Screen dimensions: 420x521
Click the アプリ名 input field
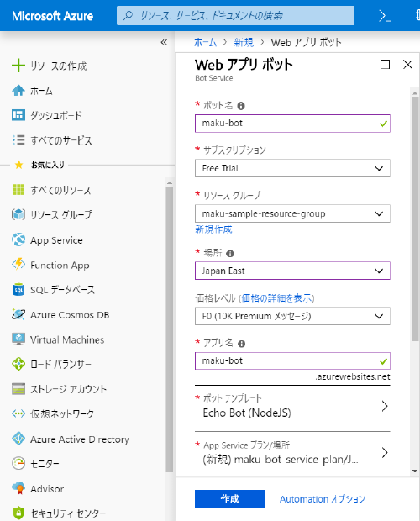pos(292,360)
